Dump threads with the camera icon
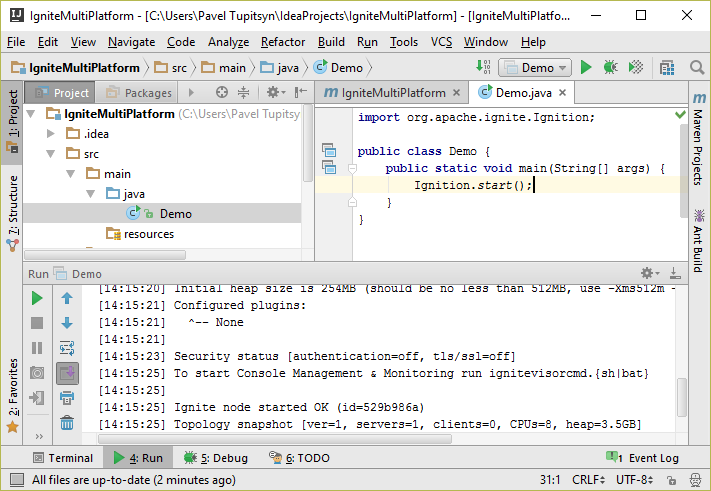The image size is (711, 491). (x=37, y=373)
